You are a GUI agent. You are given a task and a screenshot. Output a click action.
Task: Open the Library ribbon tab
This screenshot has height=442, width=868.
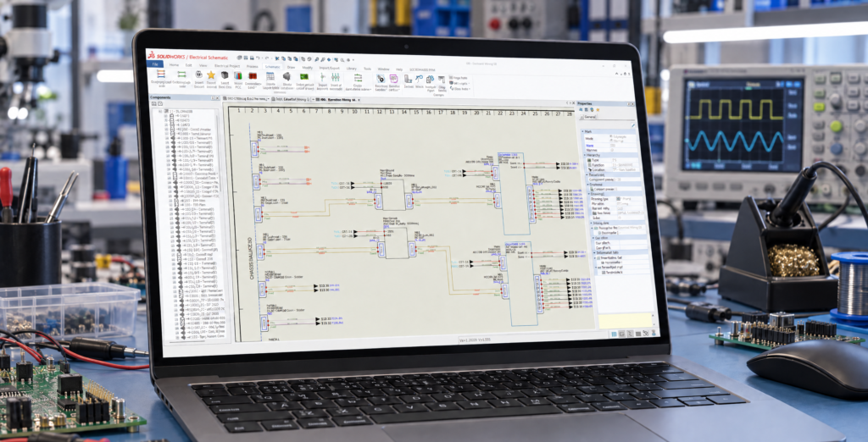point(352,68)
